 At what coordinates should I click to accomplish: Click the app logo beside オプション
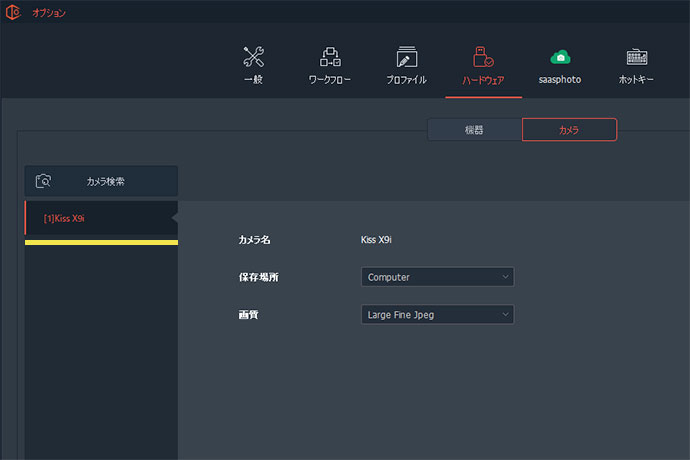pyautogui.click(x=13, y=12)
